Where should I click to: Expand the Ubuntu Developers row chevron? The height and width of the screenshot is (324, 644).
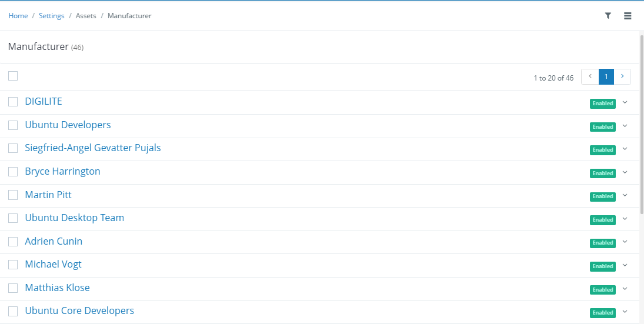click(x=625, y=126)
